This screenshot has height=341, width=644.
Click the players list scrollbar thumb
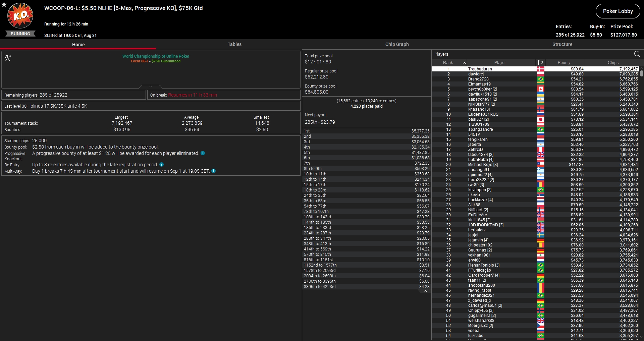[642, 73]
